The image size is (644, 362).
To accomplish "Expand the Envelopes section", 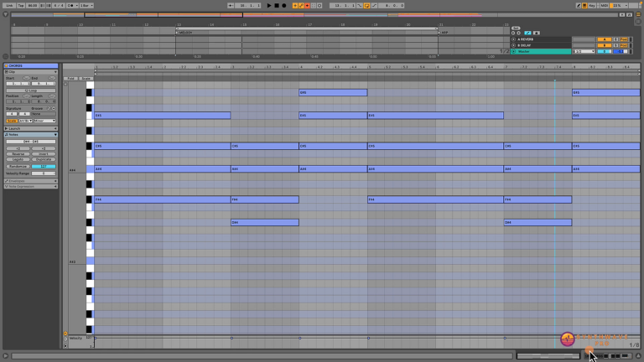I will click(x=55, y=181).
